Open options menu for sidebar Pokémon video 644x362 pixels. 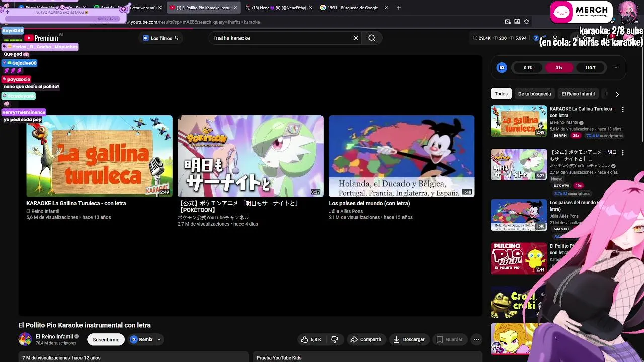coord(622,153)
